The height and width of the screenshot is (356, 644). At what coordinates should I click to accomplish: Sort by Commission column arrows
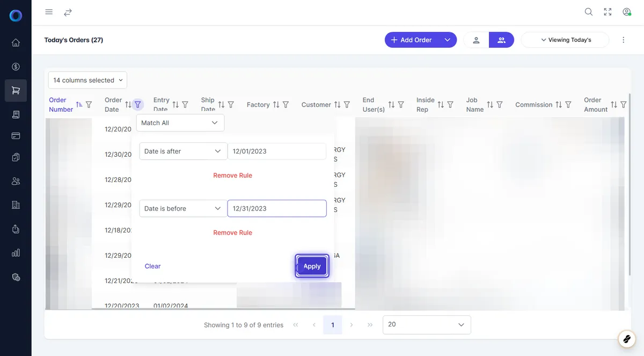(559, 105)
